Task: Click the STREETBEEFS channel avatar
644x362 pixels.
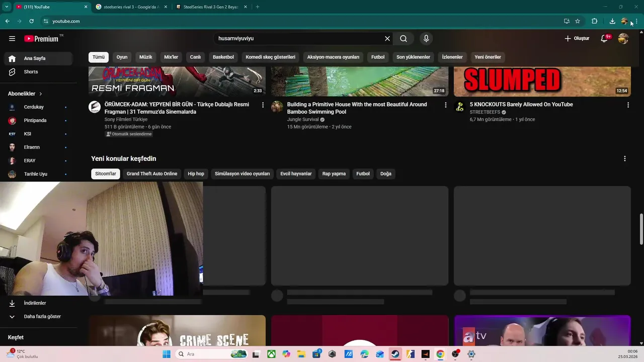Action: click(x=460, y=107)
